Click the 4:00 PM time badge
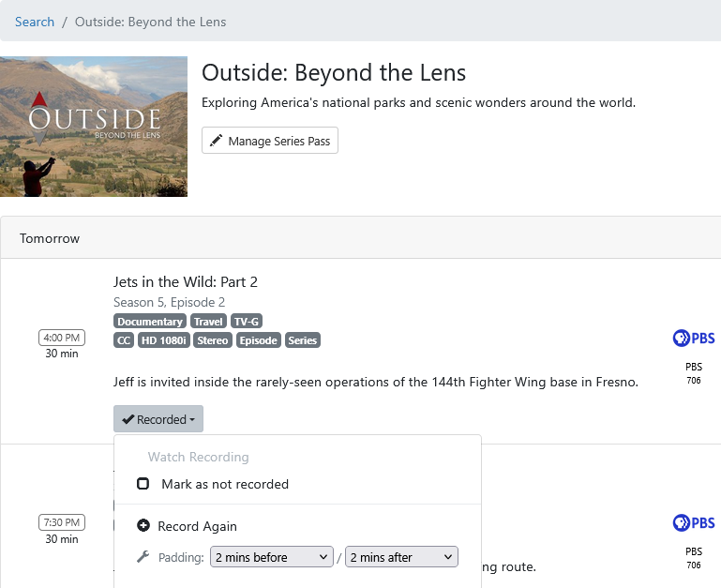Image resolution: width=721 pixels, height=588 pixels. tap(62, 338)
